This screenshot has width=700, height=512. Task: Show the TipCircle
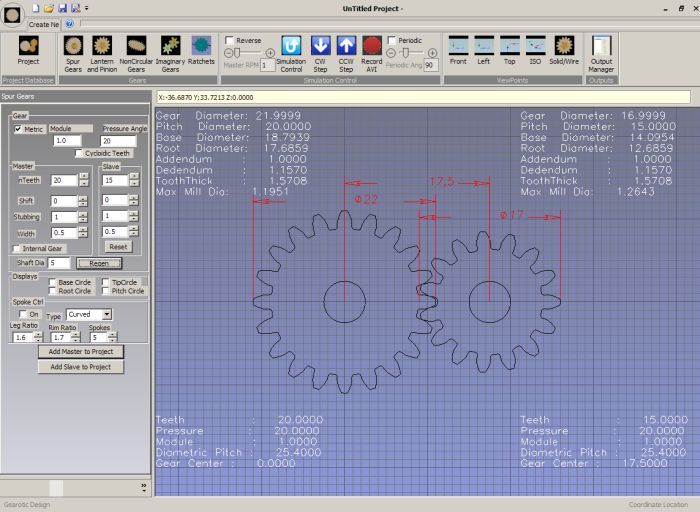click(105, 282)
